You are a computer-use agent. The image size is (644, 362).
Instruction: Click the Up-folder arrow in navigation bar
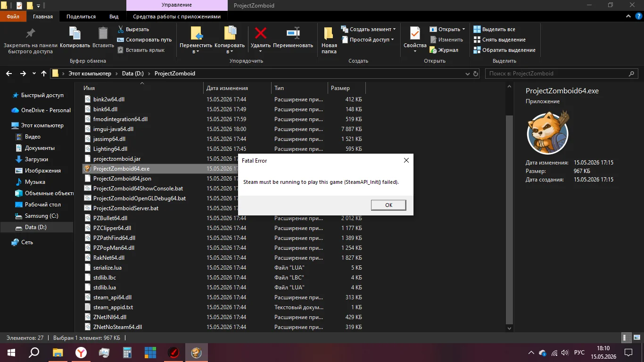pyautogui.click(x=44, y=74)
